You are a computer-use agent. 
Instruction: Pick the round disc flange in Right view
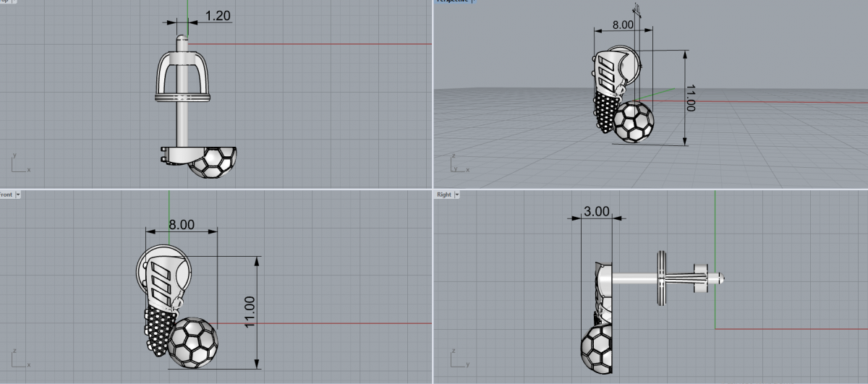coord(662,278)
